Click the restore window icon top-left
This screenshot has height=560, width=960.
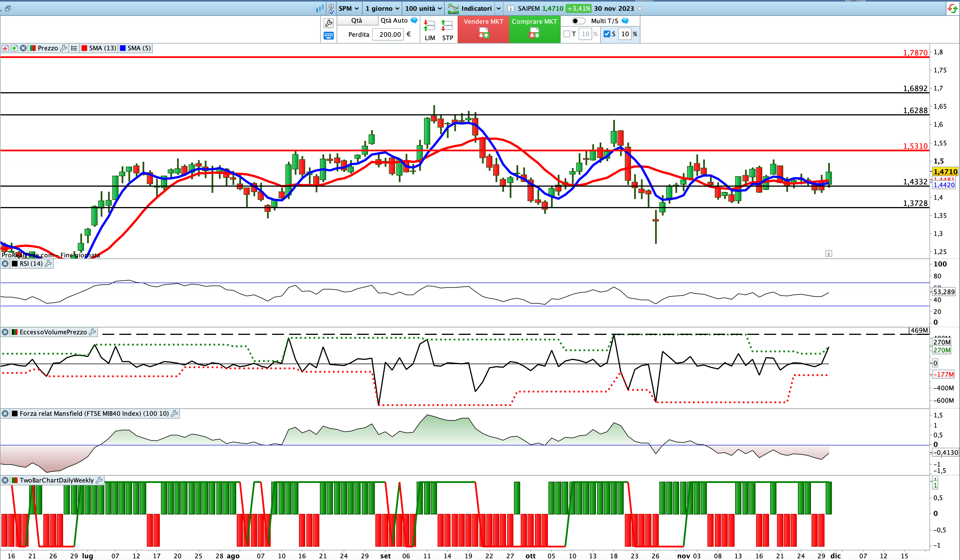[8, 8]
